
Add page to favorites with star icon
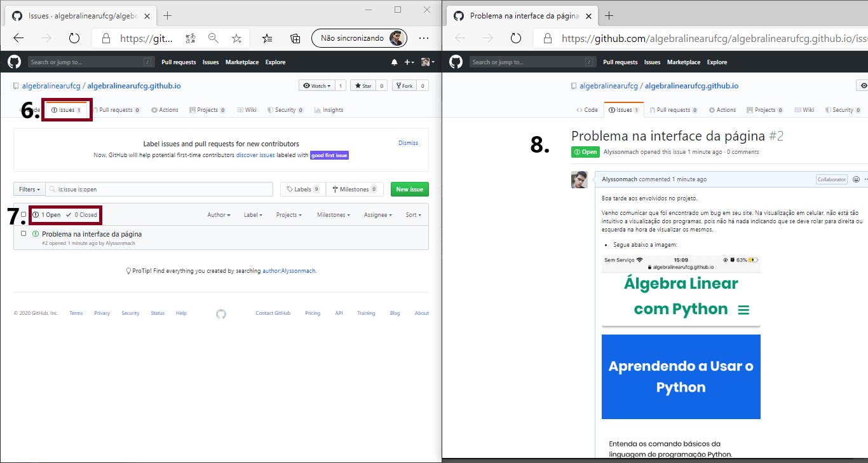[x=236, y=38]
